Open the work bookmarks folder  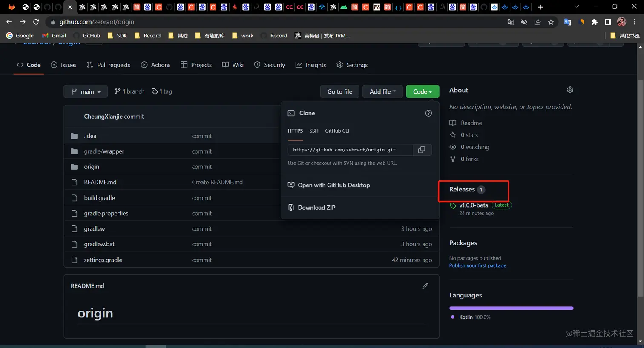[243, 36]
